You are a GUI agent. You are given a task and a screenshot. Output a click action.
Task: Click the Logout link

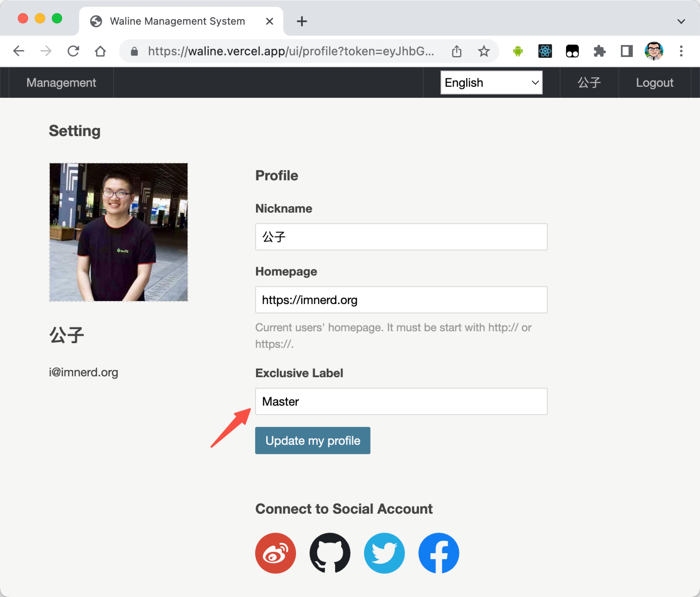point(654,82)
